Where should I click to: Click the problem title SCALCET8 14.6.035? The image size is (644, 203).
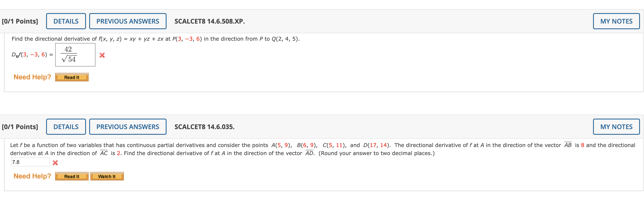204,127
